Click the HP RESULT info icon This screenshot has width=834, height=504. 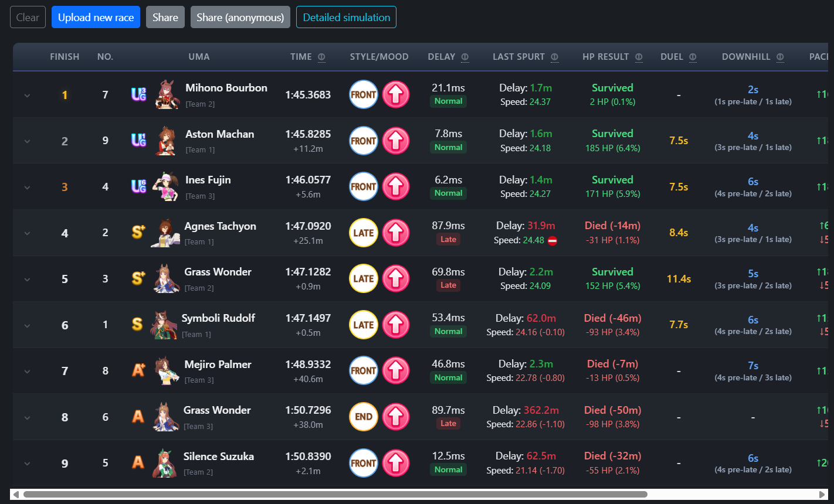(639, 57)
